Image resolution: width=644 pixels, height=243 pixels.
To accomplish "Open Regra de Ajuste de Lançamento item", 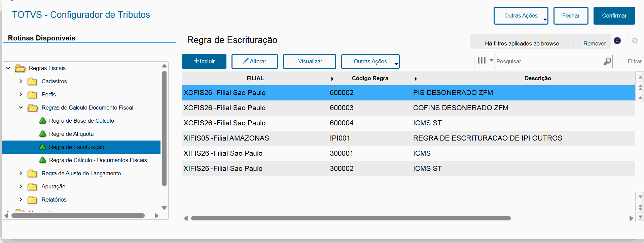I will pyautogui.click(x=81, y=173).
